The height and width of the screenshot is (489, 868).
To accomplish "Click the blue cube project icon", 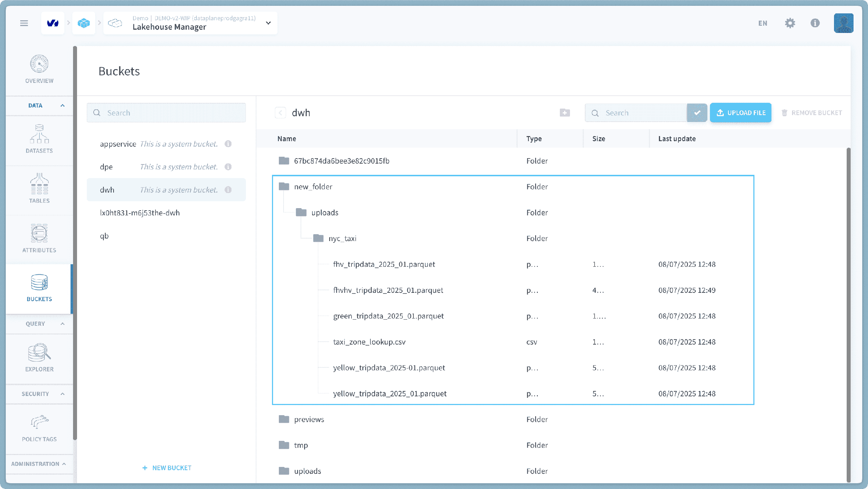I will click(84, 23).
